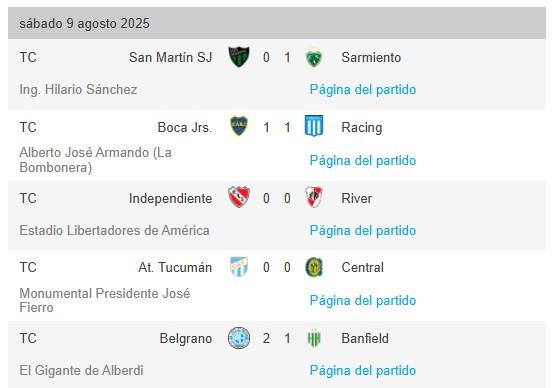Click the Independiente team name
Image resolution: width=553 pixels, height=388 pixels.
pyautogui.click(x=170, y=199)
